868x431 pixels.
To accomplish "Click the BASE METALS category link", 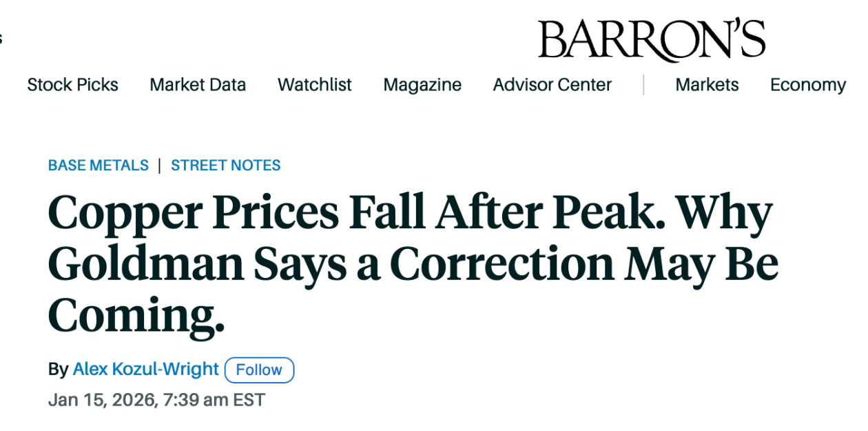I will (98, 166).
